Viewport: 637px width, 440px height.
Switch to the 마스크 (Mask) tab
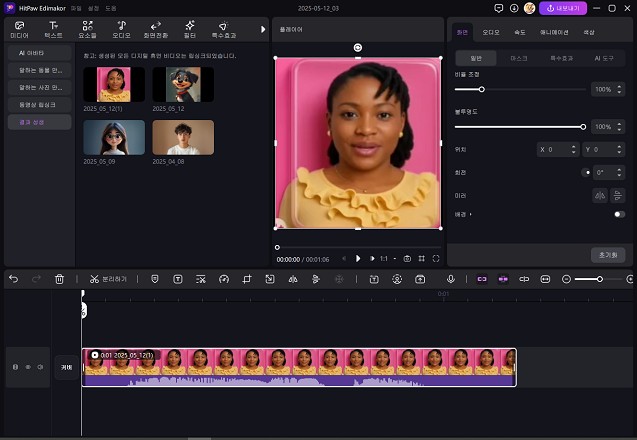pyautogui.click(x=519, y=58)
